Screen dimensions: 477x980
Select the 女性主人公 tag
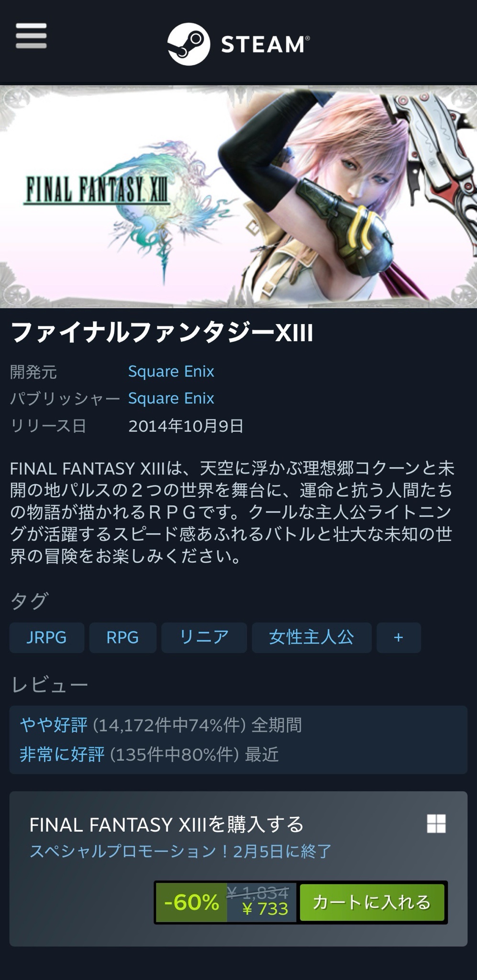click(311, 637)
